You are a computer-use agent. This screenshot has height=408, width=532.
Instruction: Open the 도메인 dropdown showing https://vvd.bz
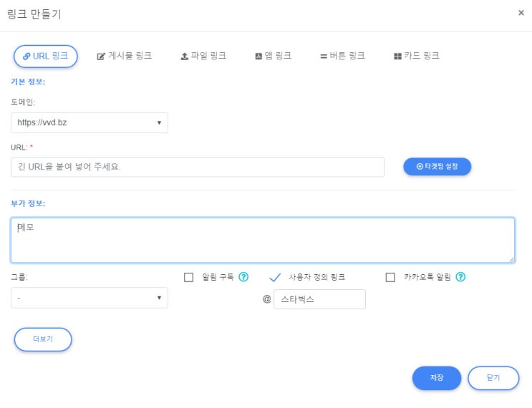pos(90,123)
